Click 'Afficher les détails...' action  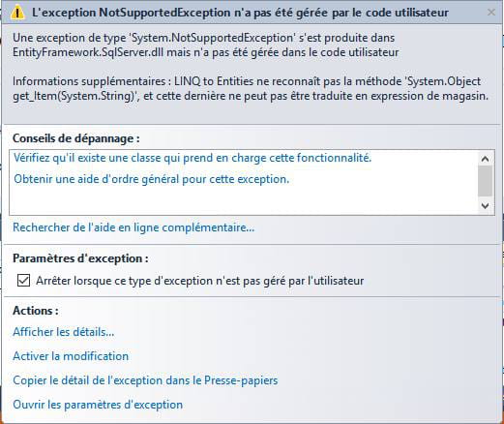(64, 332)
